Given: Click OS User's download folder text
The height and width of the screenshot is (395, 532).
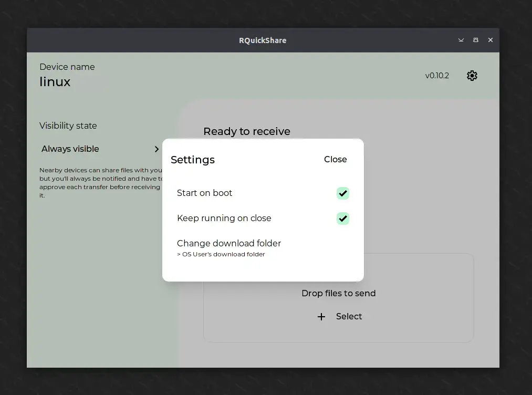Looking at the screenshot, I should tap(221, 254).
